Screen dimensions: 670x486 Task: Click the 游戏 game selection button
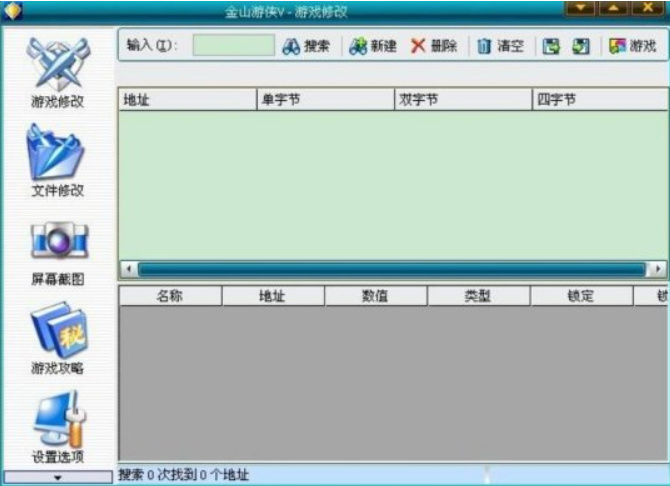click(632, 46)
